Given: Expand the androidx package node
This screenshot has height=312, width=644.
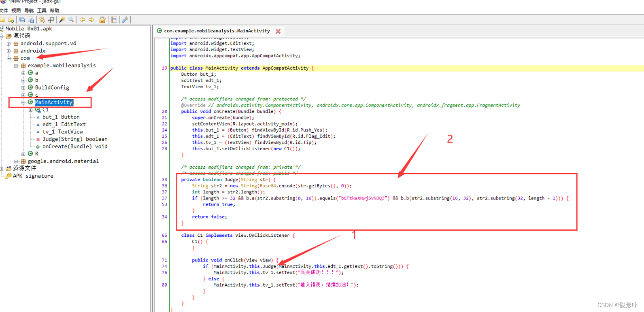Looking at the screenshot, I should click(x=9, y=51).
